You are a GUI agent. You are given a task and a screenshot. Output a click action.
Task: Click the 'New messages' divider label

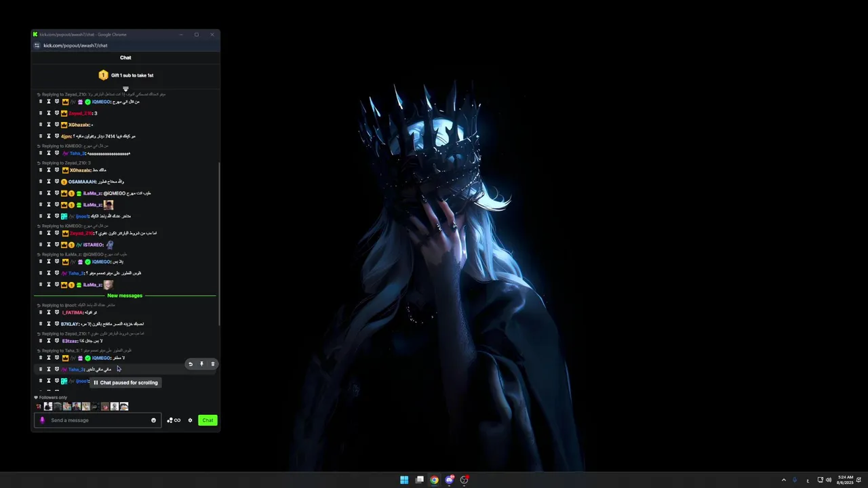pos(125,296)
